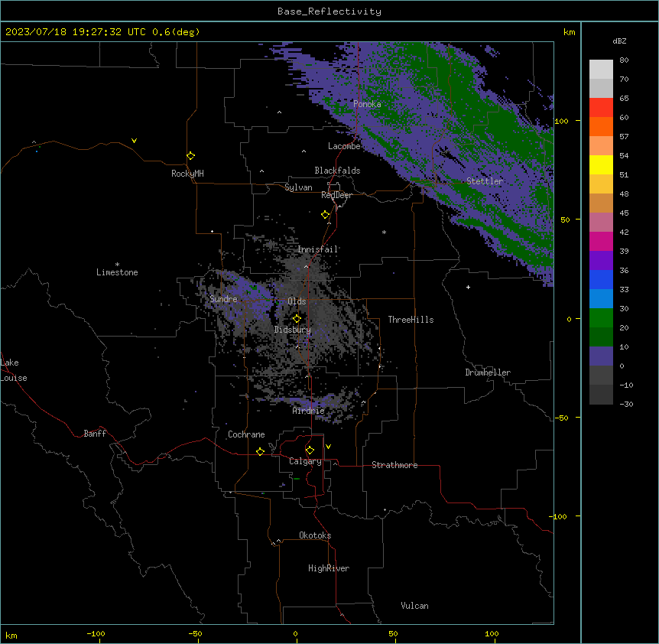Select the orange 57-60 dBZ legend swatch
659x644 pixels.
click(601, 126)
